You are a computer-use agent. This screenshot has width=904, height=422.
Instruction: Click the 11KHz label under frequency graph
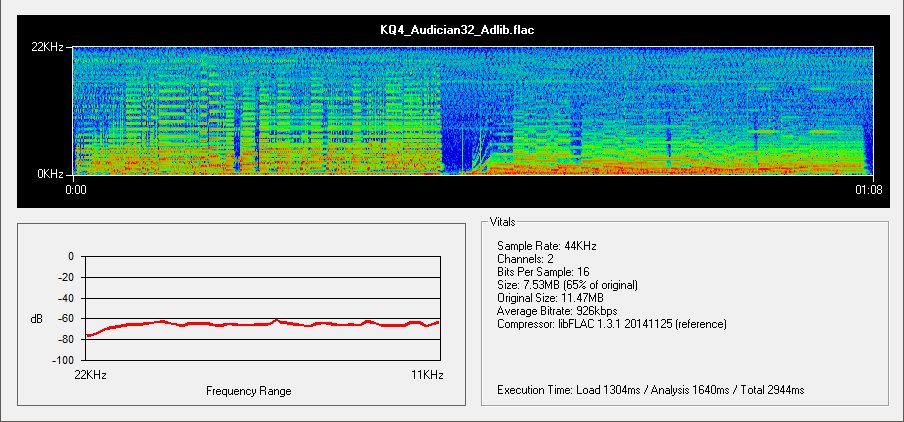click(426, 374)
